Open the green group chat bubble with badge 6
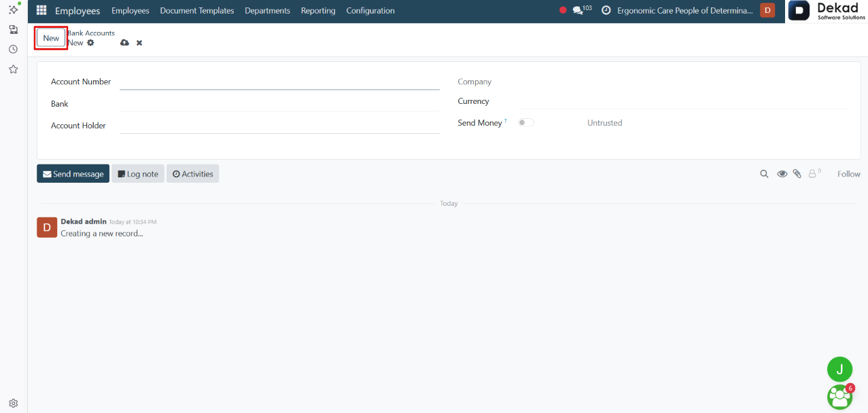This screenshot has height=413, width=868. pos(840,397)
